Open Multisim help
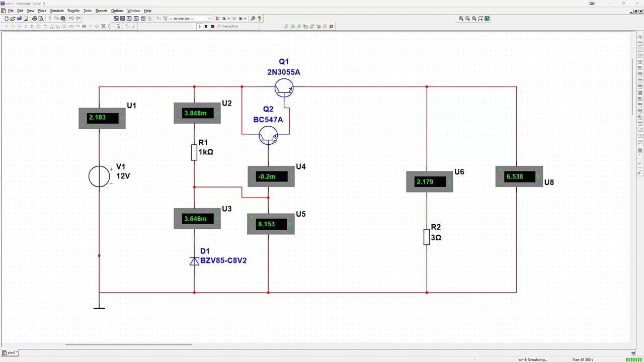 (260, 19)
